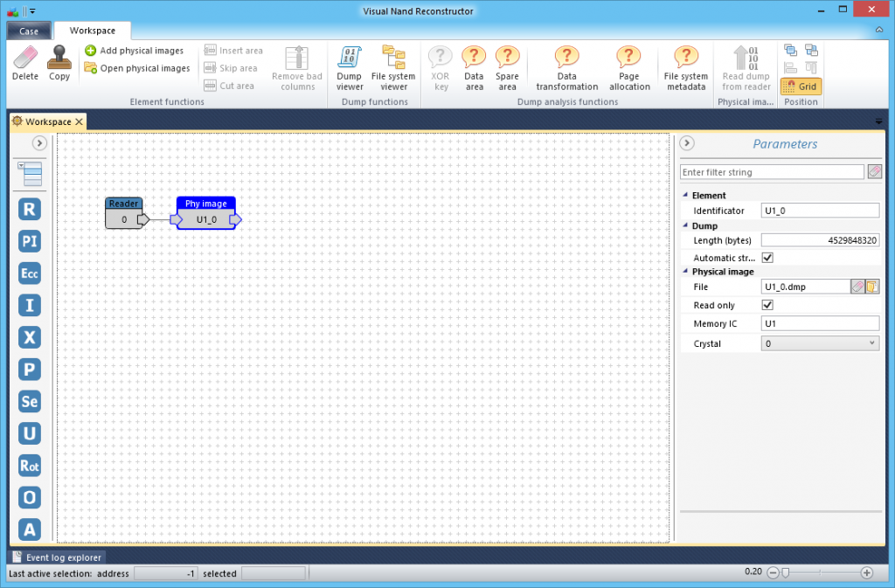Viewport: 895px width, 588px height.
Task: Click the Delete eraser icon
Action: click(25, 57)
